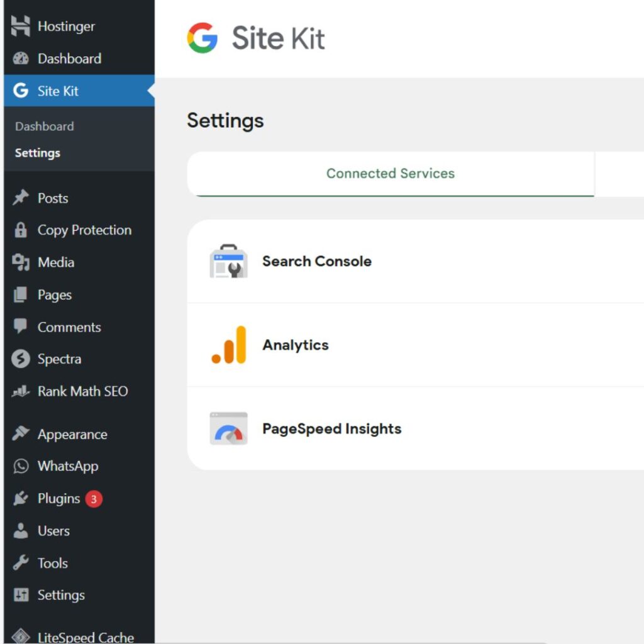Viewport: 644px width, 644px height.
Task: Open the Hostinger menu item
Action: point(79,26)
